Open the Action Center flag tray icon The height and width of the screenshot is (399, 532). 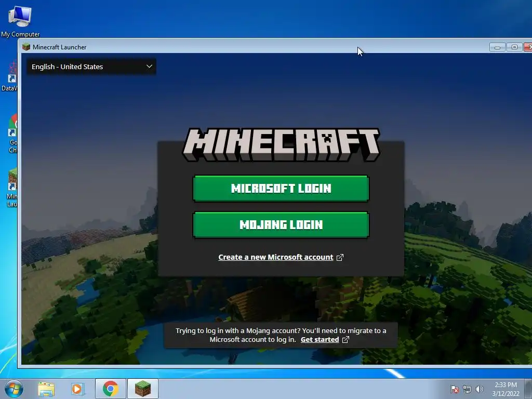454,389
